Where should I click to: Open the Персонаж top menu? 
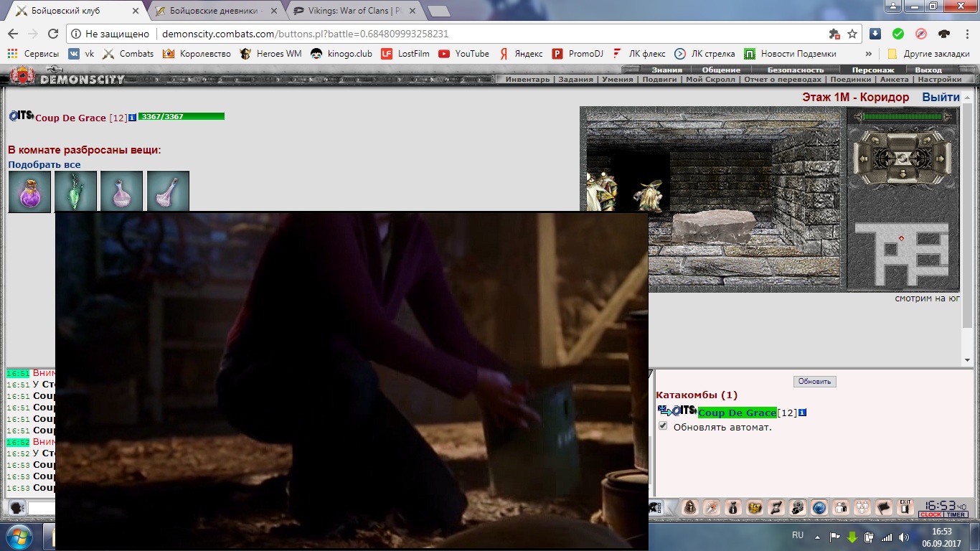tap(873, 70)
